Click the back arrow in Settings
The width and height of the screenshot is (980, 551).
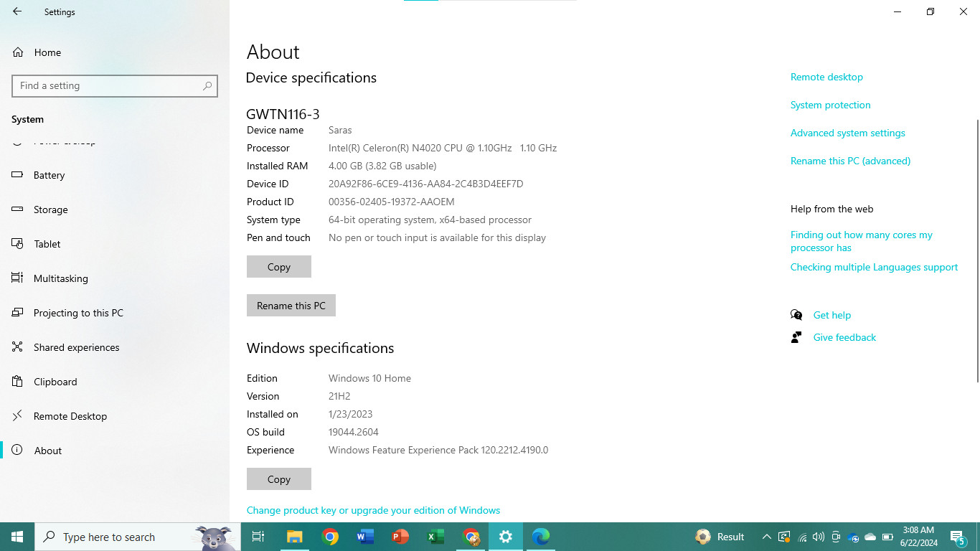click(x=17, y=11)
